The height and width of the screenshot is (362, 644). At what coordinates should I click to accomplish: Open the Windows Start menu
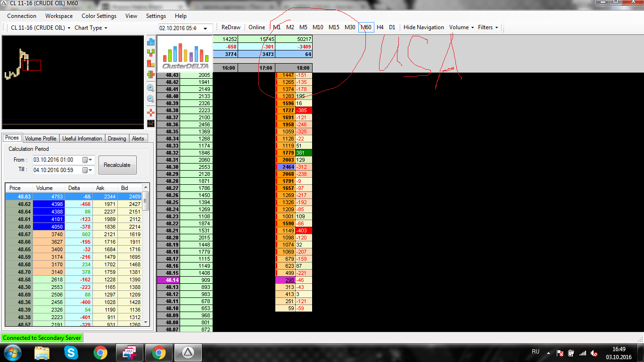click(12, 352)
